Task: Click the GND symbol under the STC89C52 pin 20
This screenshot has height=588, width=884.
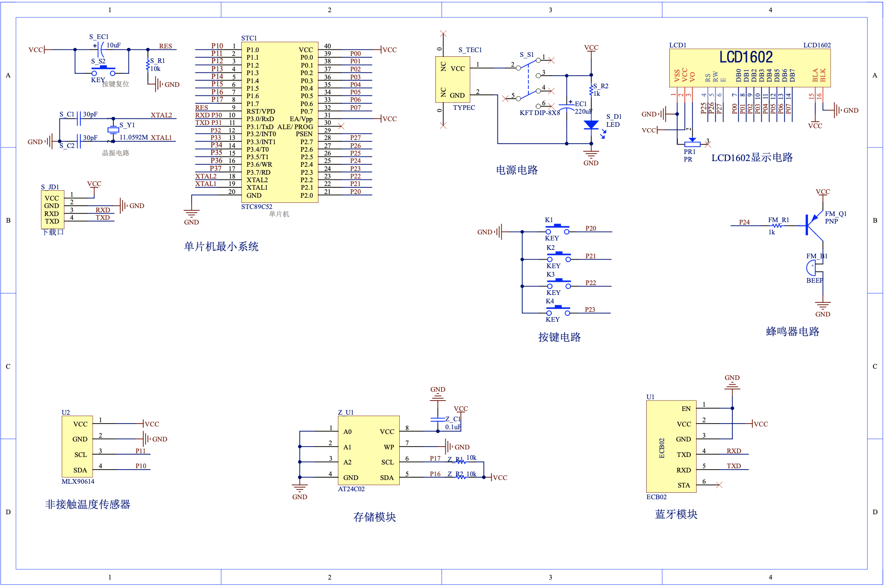Action: [191, 217]
